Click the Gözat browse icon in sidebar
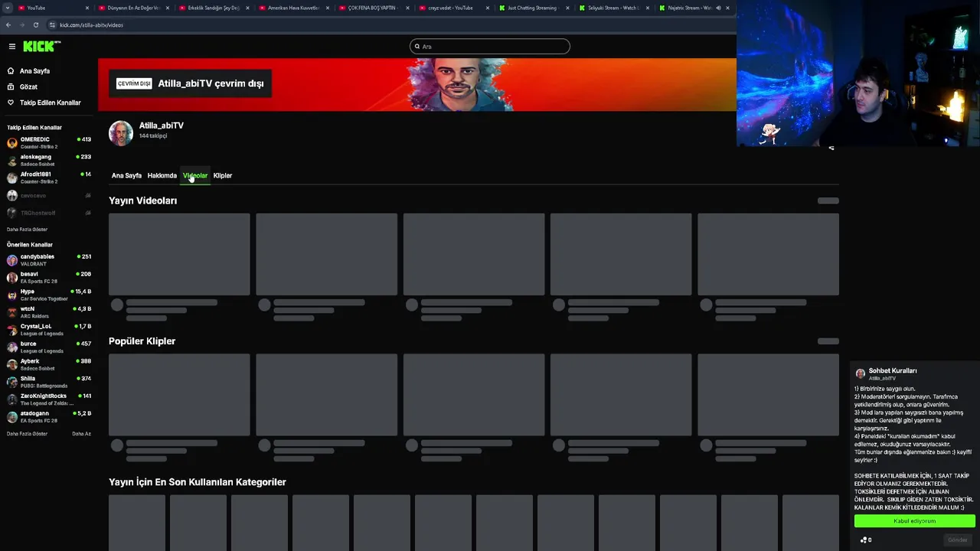Viewport: 980px width, 551px height. coord(11,87)
